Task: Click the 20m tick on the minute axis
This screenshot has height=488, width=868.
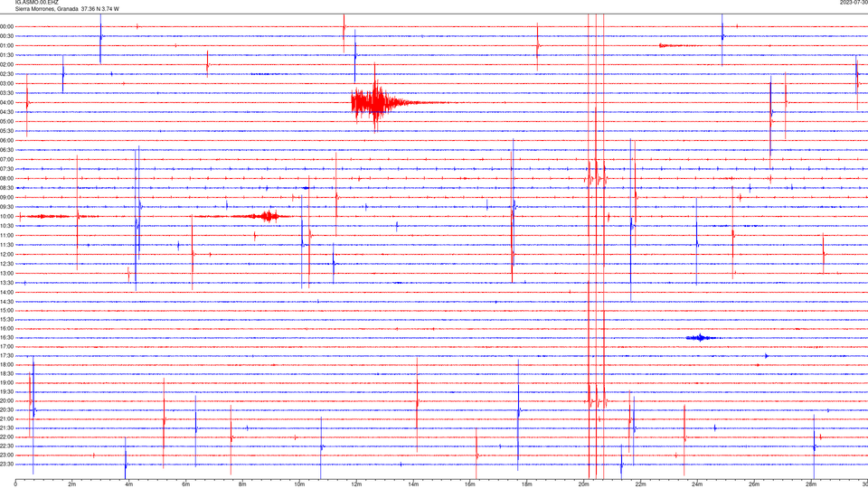Action: coord(584,484)
